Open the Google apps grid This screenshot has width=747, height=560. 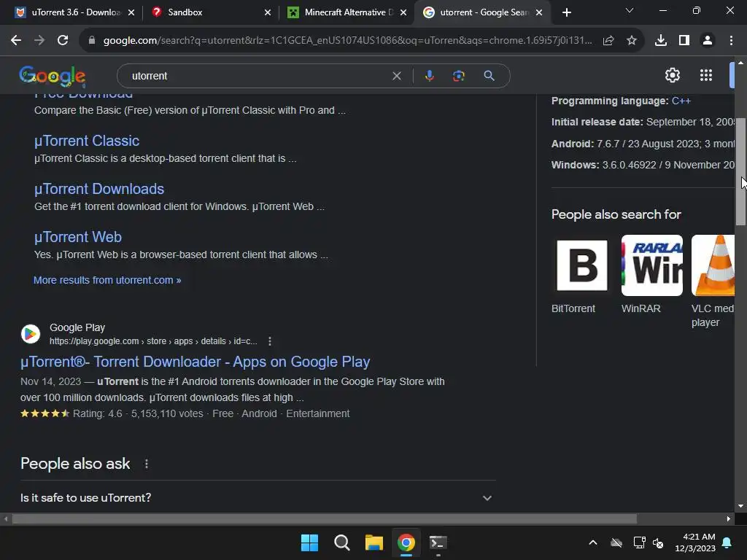point(706,75)
